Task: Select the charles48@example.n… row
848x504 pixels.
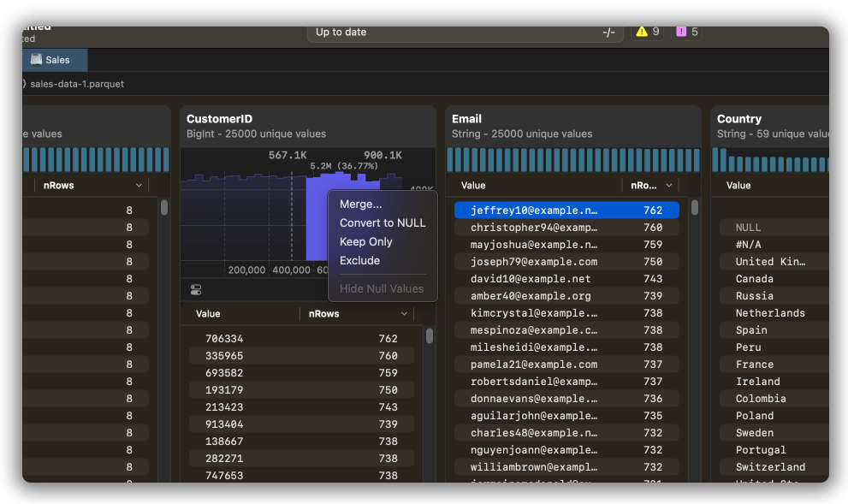Action: click(566, 433)
